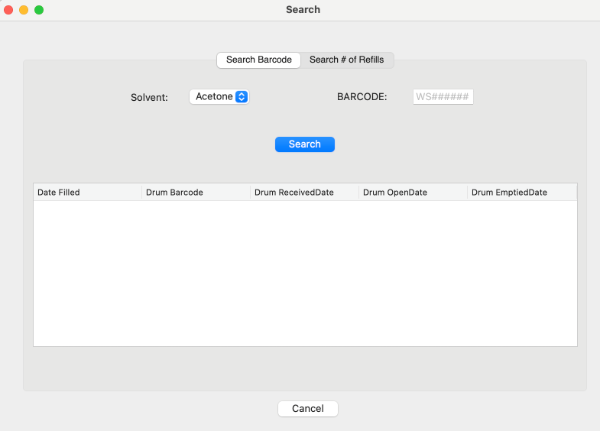Click the empty gray area below the results table
Screen dimensions: 600x431
(x=305, y=368)
